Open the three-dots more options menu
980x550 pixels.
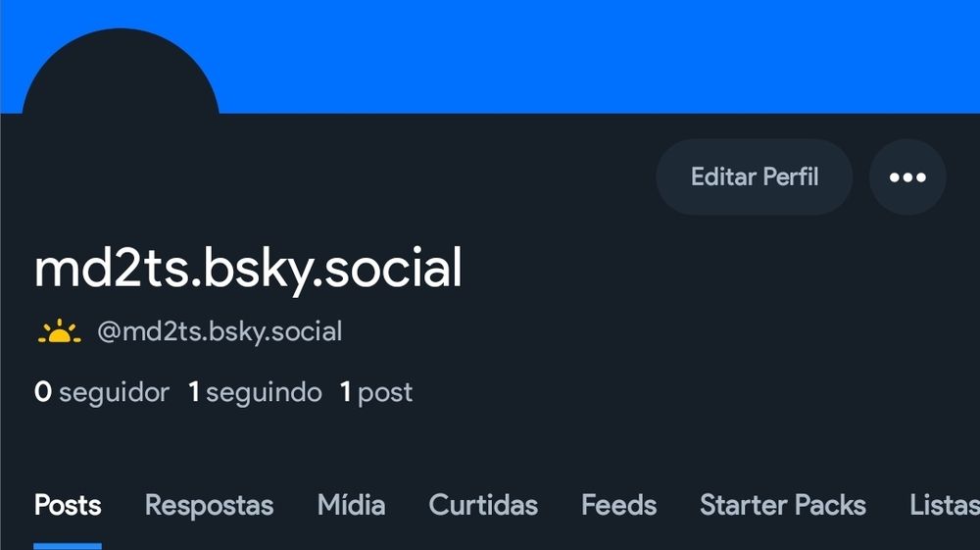pos(907,176)
